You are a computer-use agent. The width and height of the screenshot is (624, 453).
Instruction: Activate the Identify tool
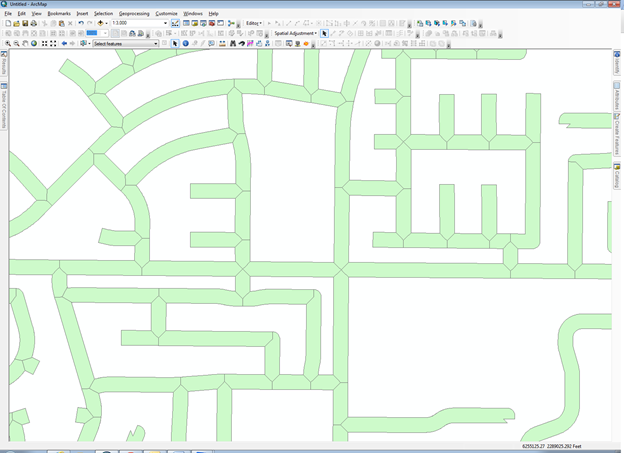click(x=186, y=44)
